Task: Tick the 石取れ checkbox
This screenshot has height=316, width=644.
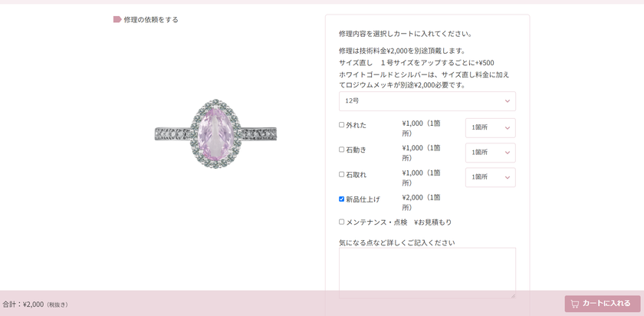Action: [341, 174]
